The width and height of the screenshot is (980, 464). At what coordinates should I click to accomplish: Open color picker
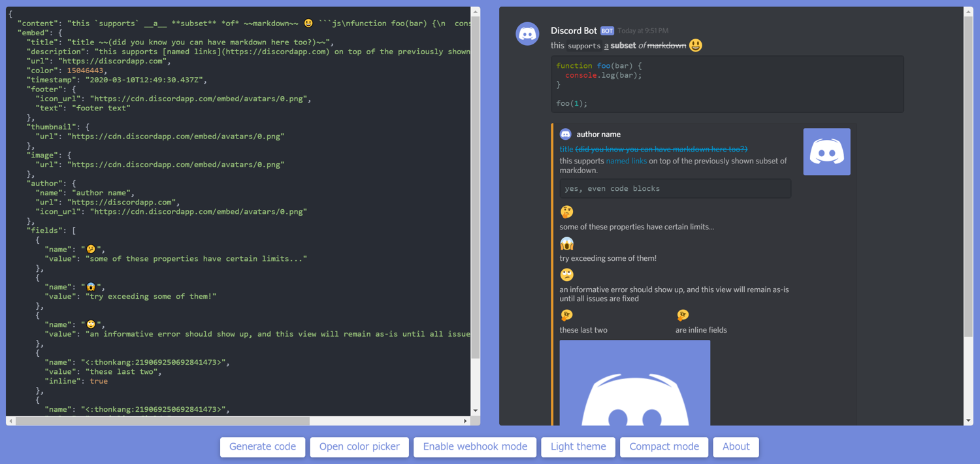point(359,447)
